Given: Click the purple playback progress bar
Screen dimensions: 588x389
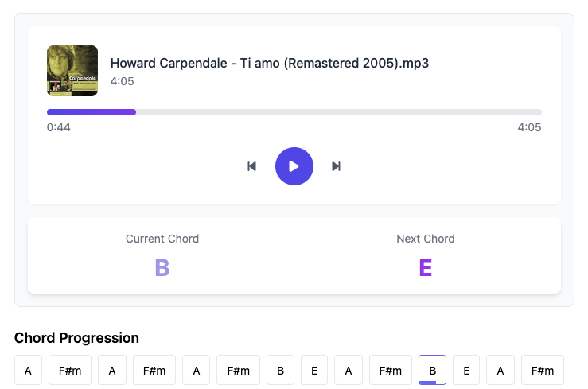Looking at the screenshot, I should point(294,112).
